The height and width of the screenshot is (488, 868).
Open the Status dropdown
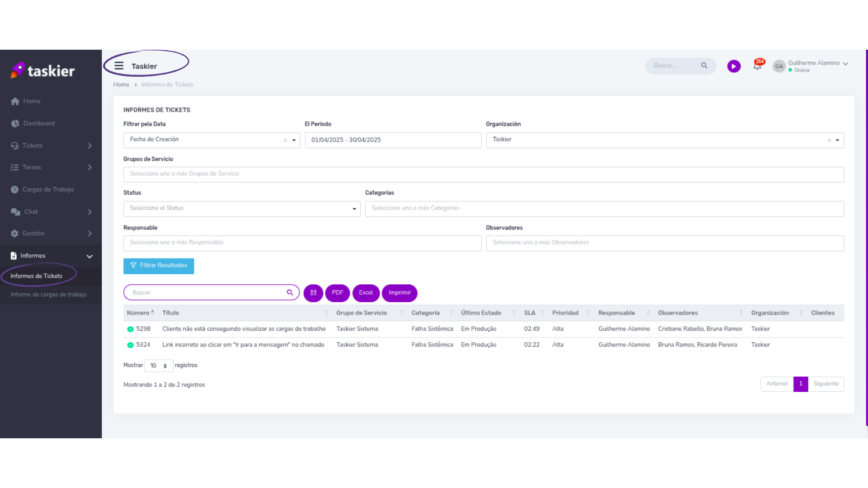click(x=242, y=209)
